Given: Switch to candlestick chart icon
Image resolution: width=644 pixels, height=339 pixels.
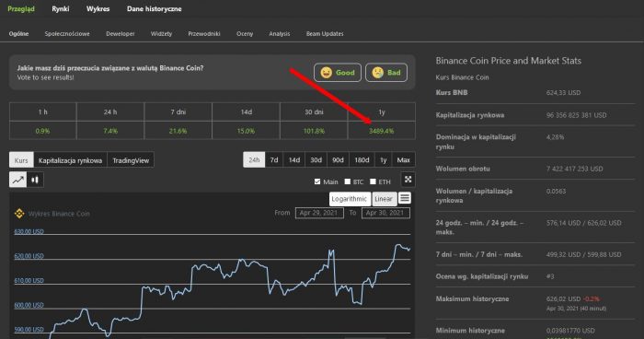Looking at the screenshot, I should coord(35,180).
